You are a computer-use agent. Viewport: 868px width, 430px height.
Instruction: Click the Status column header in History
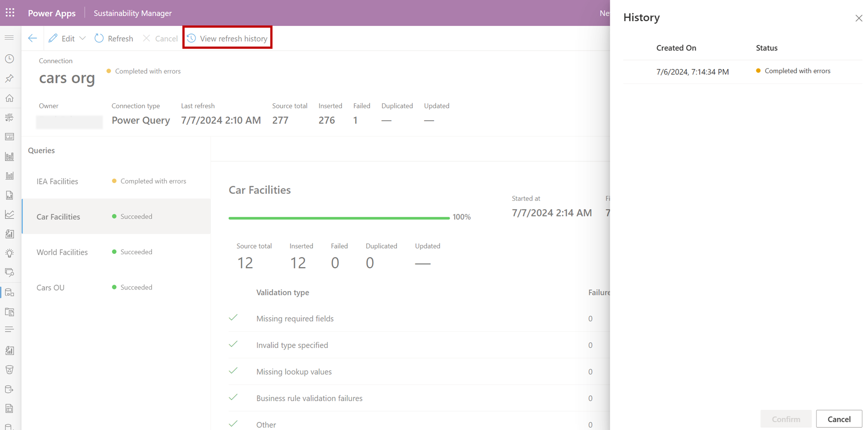pos(766,48)
